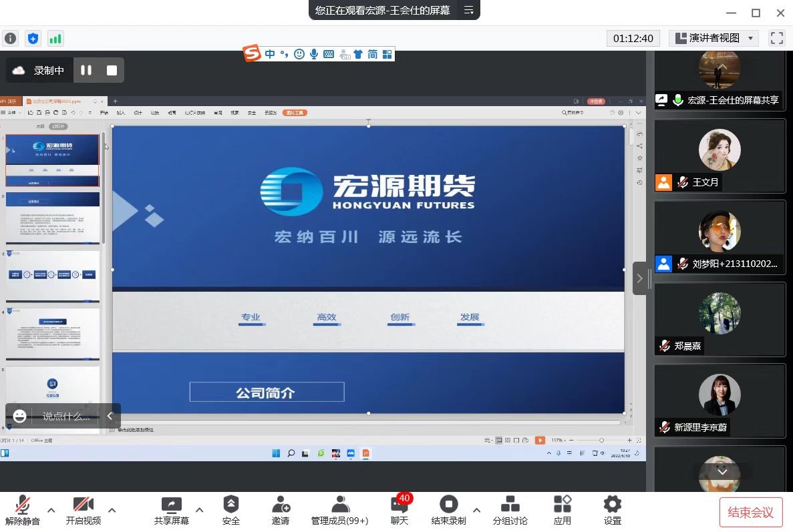Click the blue security shield icon

[33, 39]
